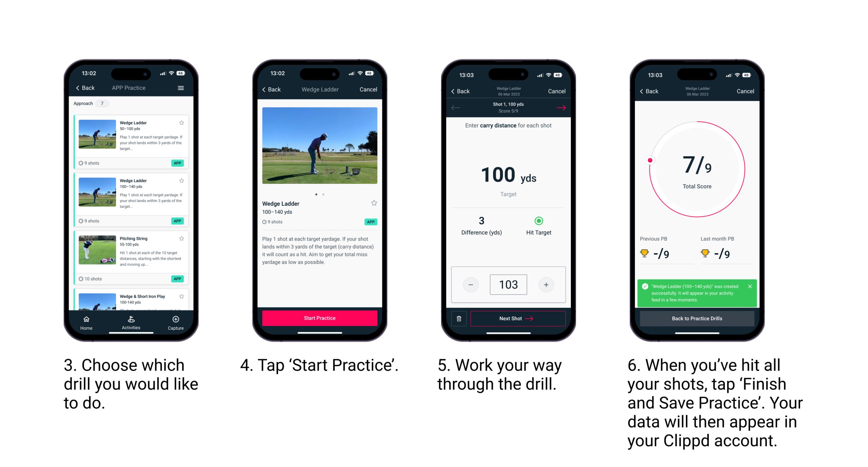Image resolution: width=868 pixels, height=467 pixels.
Task: Tap the Home tab icon
Action: click(x=87, y=320)
